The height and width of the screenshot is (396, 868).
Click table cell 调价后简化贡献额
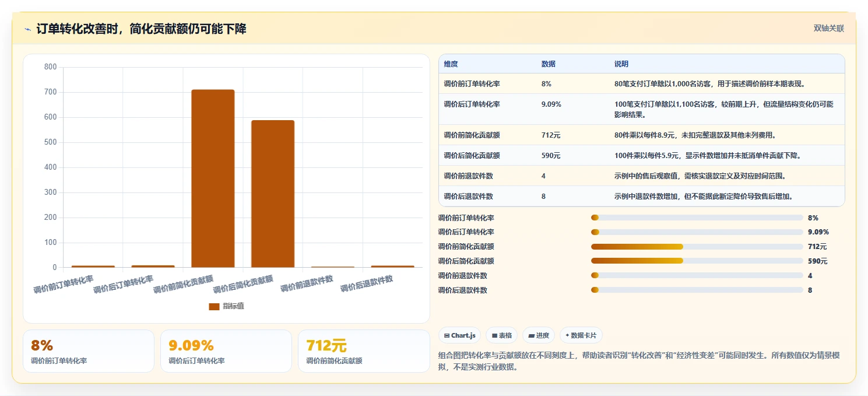tap(472, 156)
